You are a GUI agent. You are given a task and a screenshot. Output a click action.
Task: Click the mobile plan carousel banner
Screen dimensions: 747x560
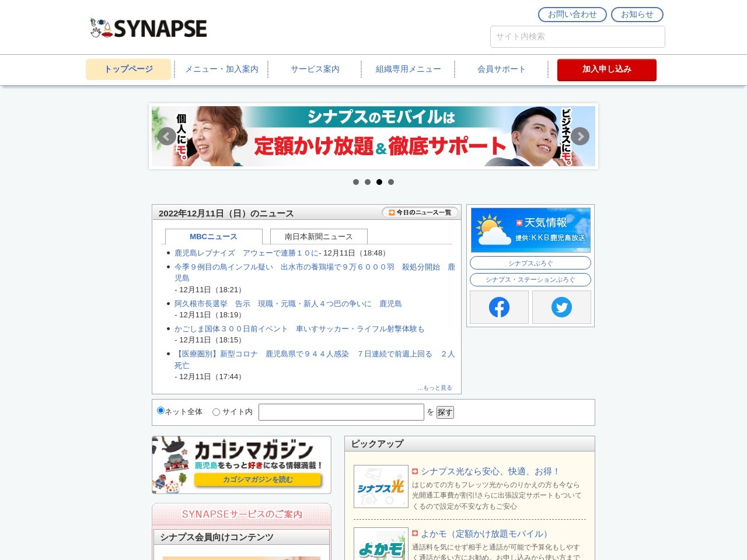tap(373, 136)
